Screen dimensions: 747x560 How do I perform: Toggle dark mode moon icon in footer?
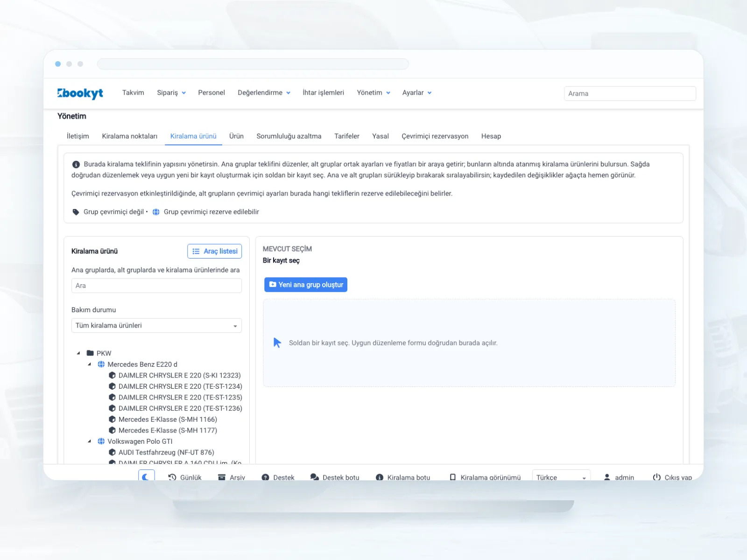tap(146, 476)
